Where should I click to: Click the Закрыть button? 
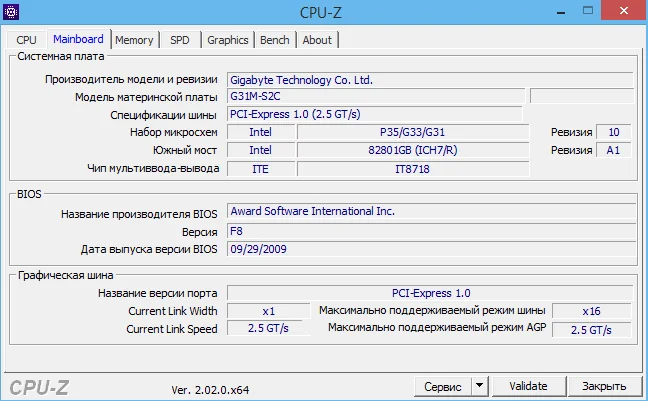[604, 386]
